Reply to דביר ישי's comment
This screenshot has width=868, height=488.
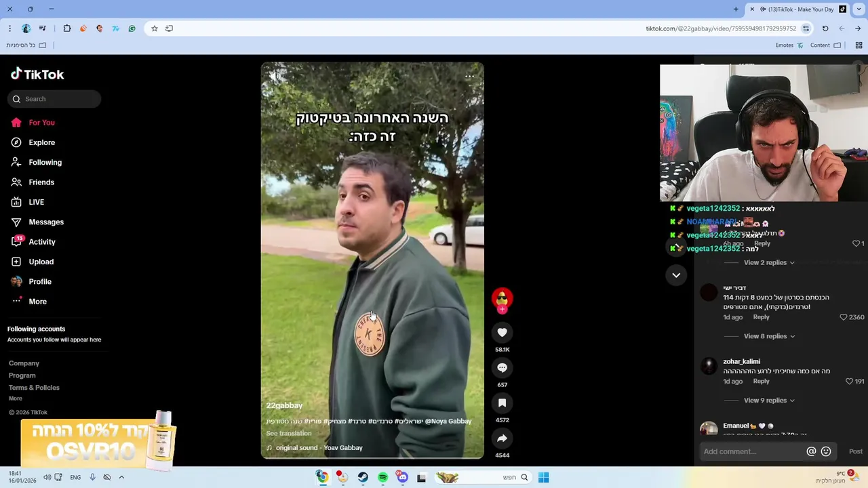762,317
